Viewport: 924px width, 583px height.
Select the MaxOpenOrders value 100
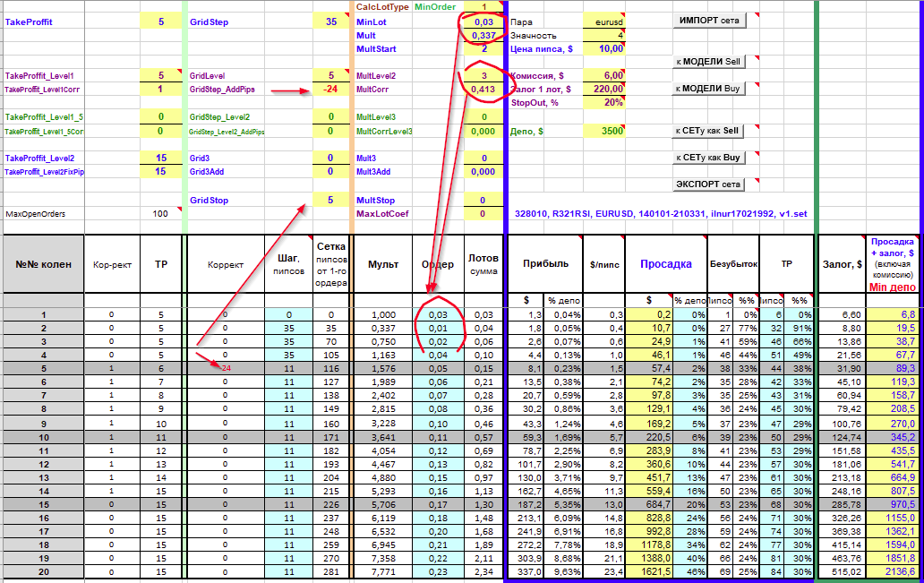point(161,214)
